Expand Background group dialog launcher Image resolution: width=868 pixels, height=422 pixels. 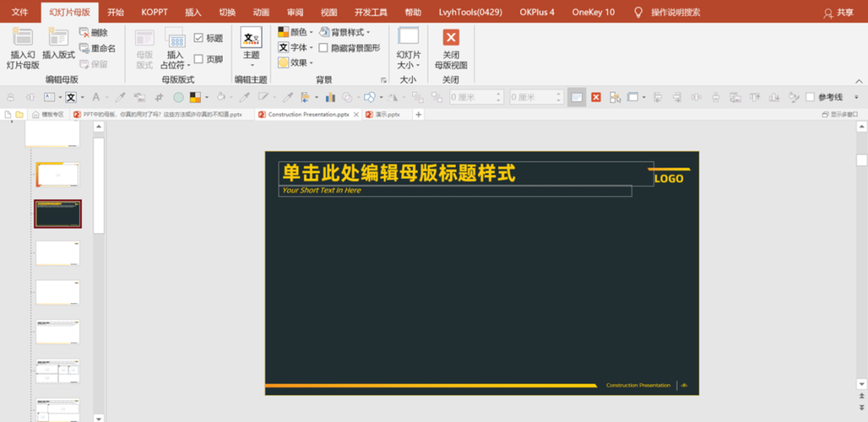[x=383, y=80]
